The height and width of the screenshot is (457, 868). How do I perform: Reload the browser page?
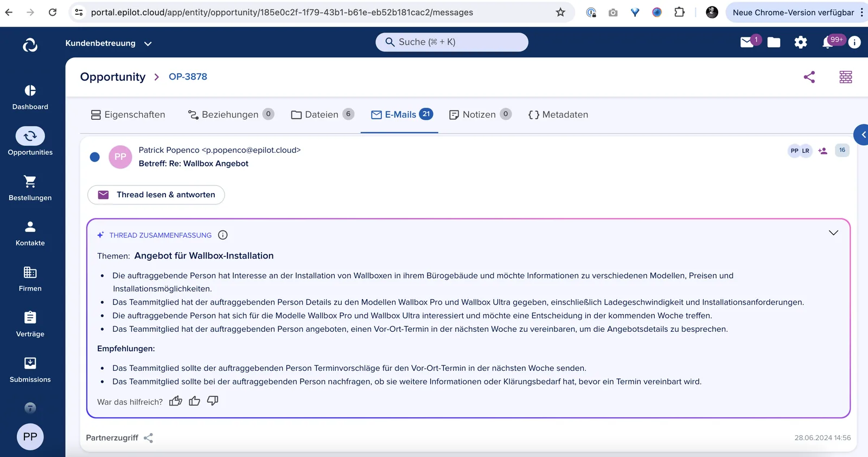(x=53, y=12)
